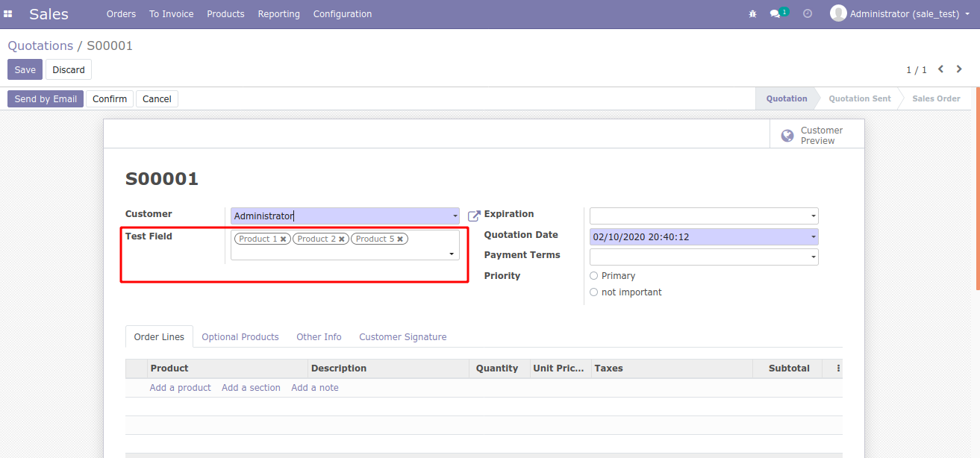Screen dimensions: 980x458
Task: Open the conversations chat icon
Action: [x=775, y=14]
